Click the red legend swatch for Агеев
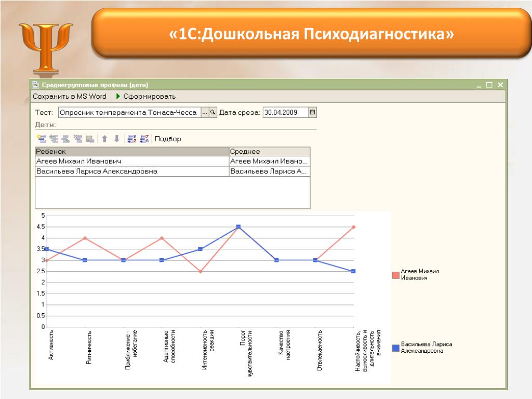Viewport: 532px width, 399px height. pyautogui.click(x=395, y=275)
